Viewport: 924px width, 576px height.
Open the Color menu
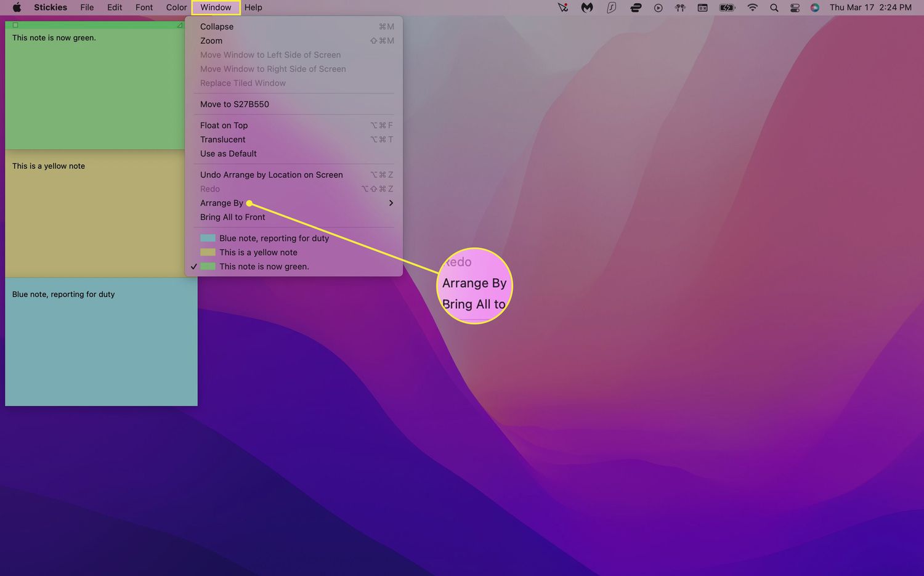coord(176,7)
